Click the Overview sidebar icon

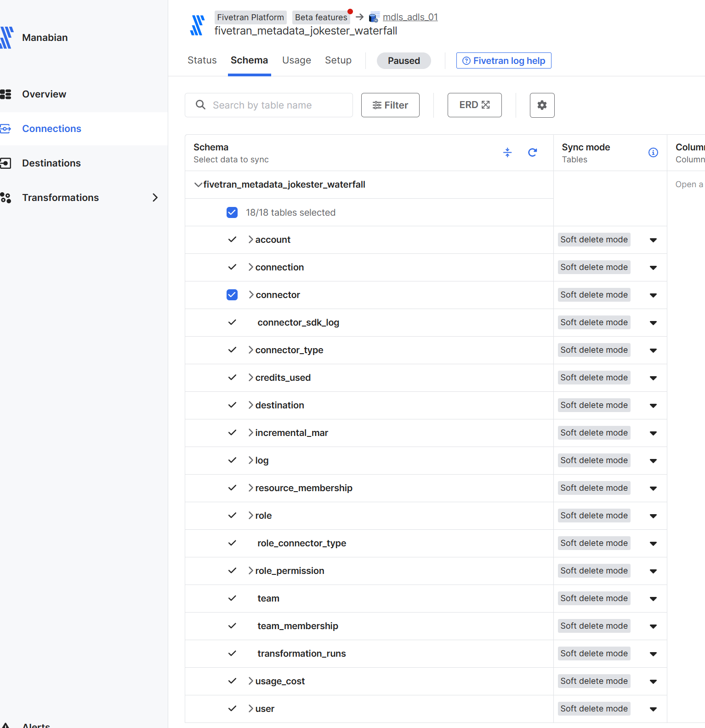click(6, 94)
